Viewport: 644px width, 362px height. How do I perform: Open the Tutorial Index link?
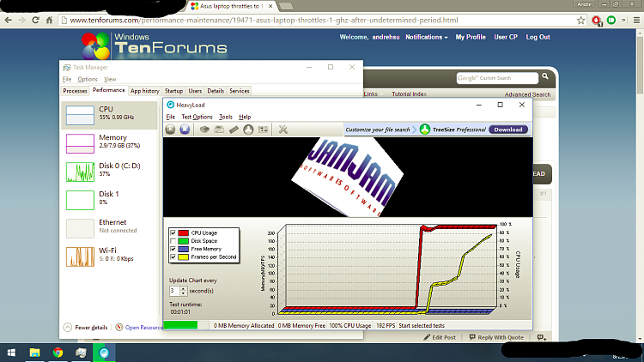(409, 94)
